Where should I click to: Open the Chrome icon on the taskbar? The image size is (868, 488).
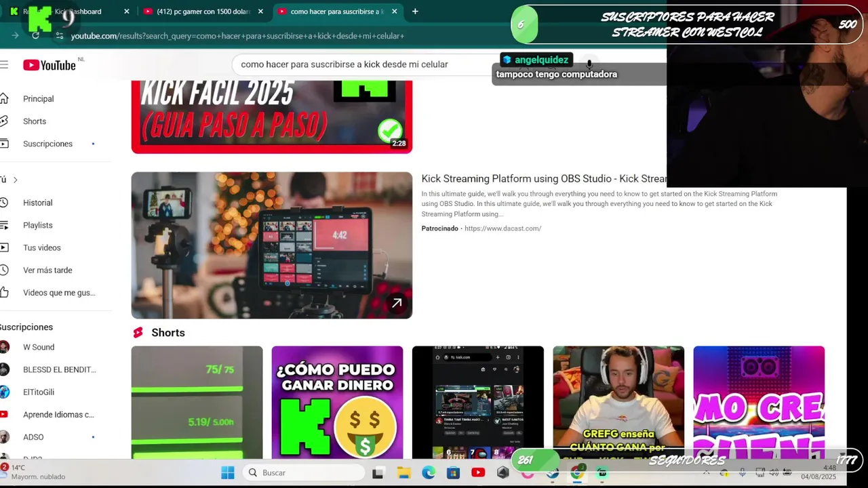[x=577, y=472]
